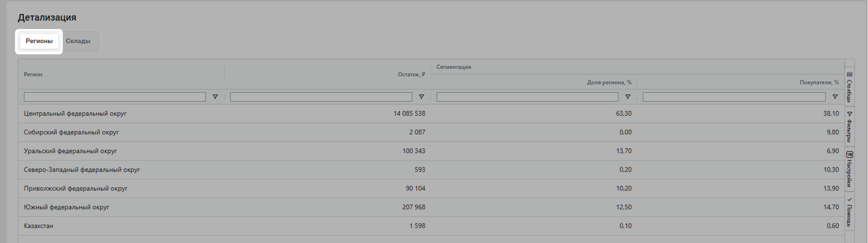
Task: Select the Центральный федеральный округ row
Action: pyautogui.click(x=75, y=114)
